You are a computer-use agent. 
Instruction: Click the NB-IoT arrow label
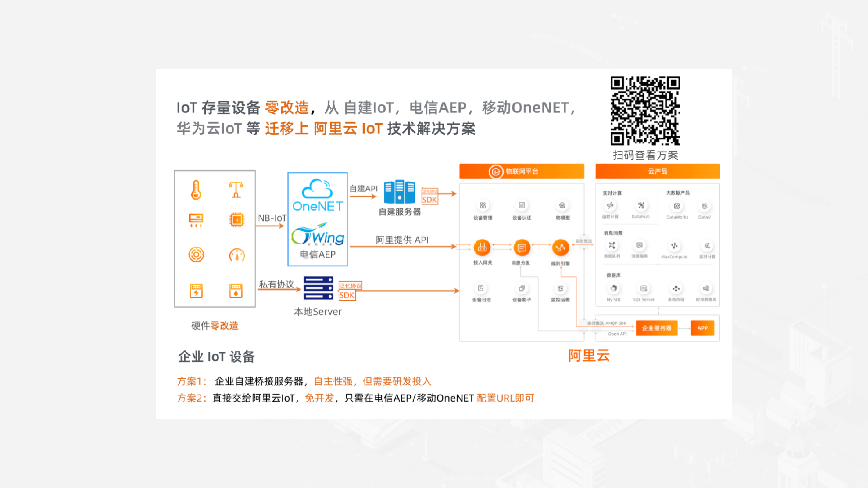[x=272, y=218]
